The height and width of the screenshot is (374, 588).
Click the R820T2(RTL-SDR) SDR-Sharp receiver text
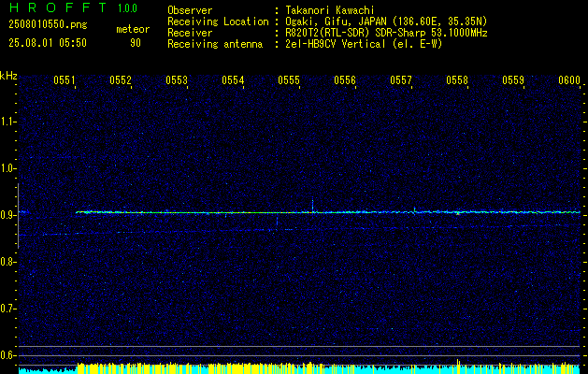coord(386,33)
